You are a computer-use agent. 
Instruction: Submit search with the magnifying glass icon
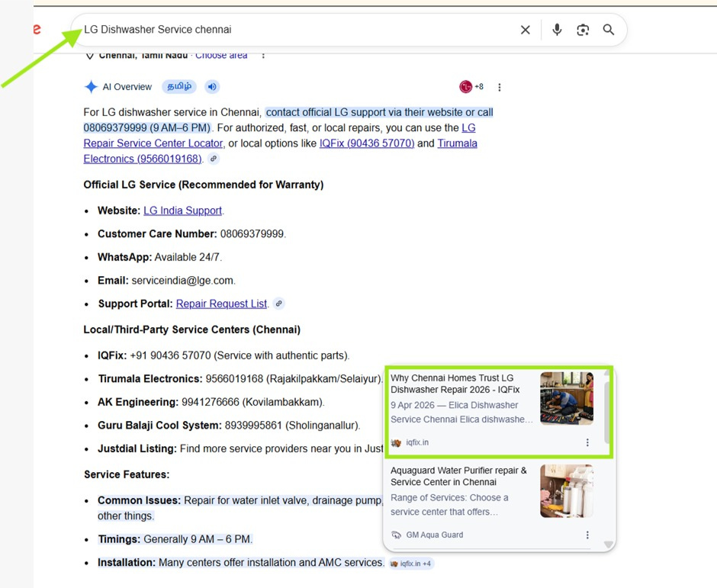tap(608, 30)
